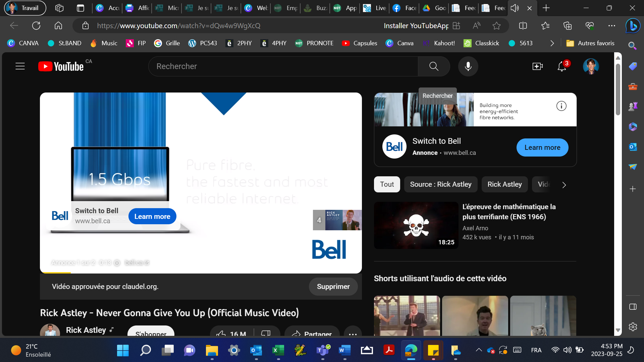The height and width of the screenshot is (362, 644).
Task: Open the YouTube notifications bell
Action: pos(562,66)
